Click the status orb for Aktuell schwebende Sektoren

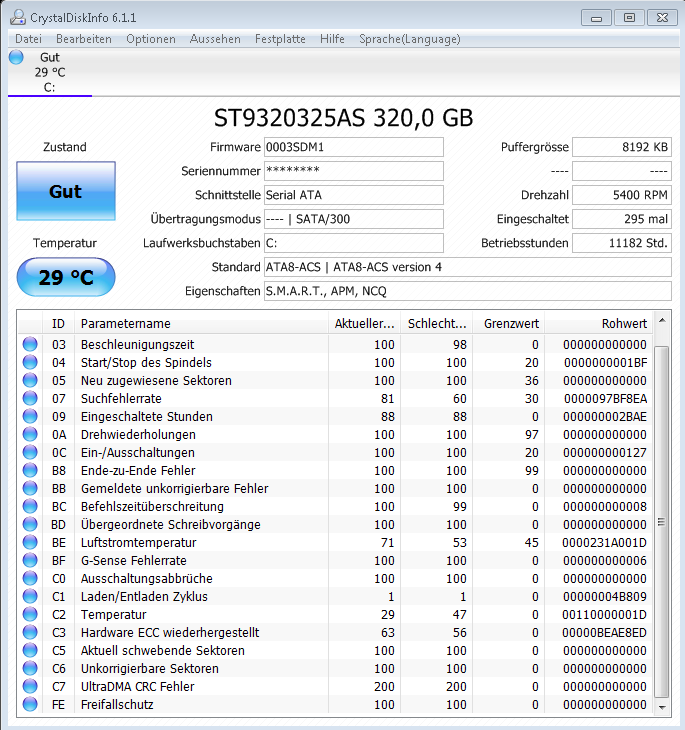coord(30,650)
